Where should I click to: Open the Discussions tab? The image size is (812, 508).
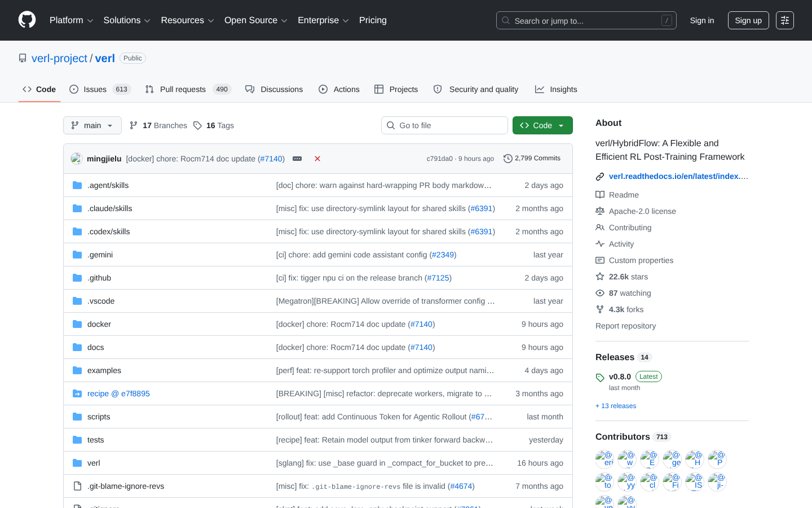pyautogui.click(x=274, y=89)
